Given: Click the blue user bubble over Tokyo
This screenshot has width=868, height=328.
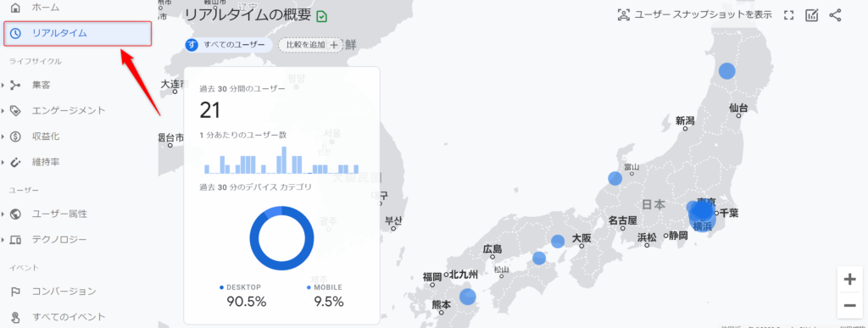Looking at the screenshot, I should (x=703, y=210).
